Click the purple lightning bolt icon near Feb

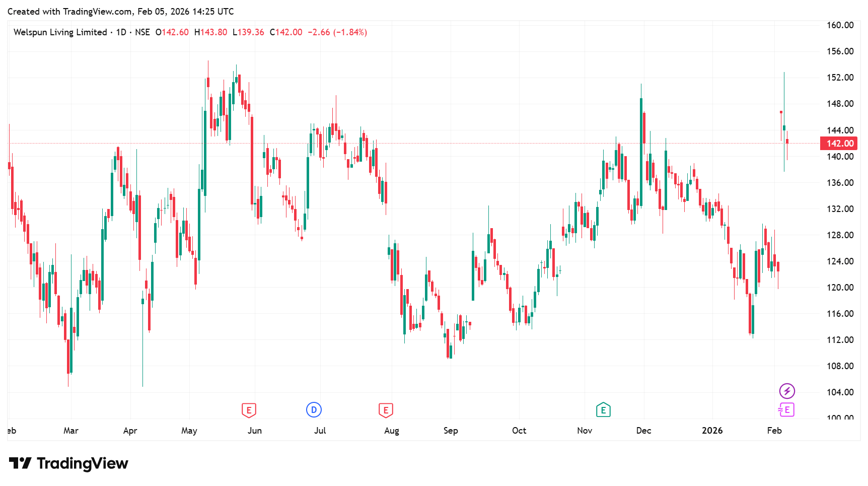point(787,391)
